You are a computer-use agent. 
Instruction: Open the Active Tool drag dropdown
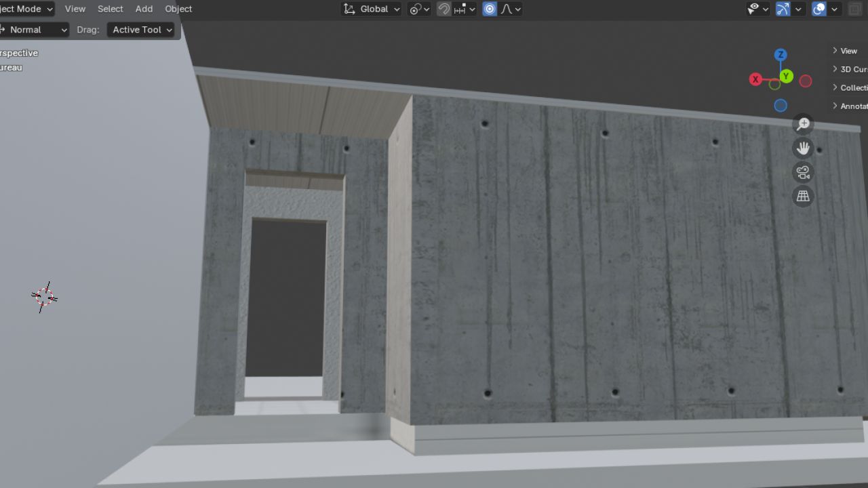click(141, 30)
